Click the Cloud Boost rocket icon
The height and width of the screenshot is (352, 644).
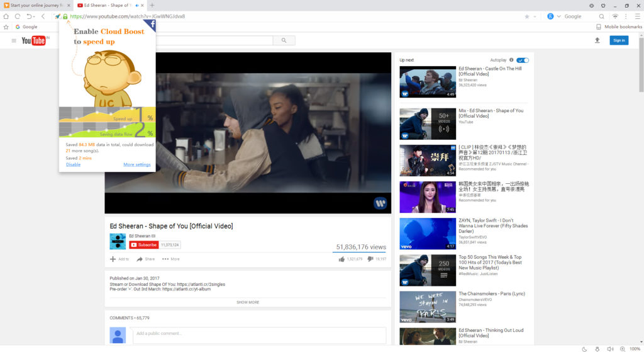[x=57, y=16]
